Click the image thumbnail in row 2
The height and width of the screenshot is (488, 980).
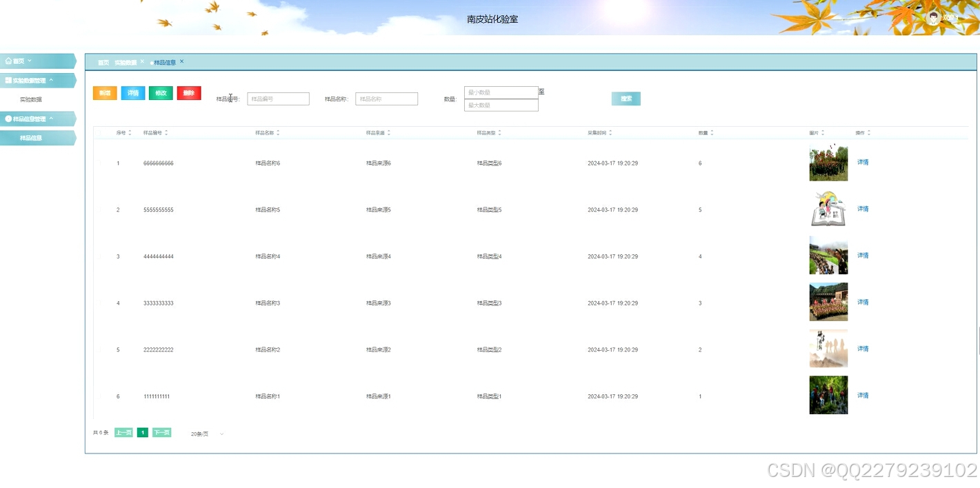[x=828, y=209]
